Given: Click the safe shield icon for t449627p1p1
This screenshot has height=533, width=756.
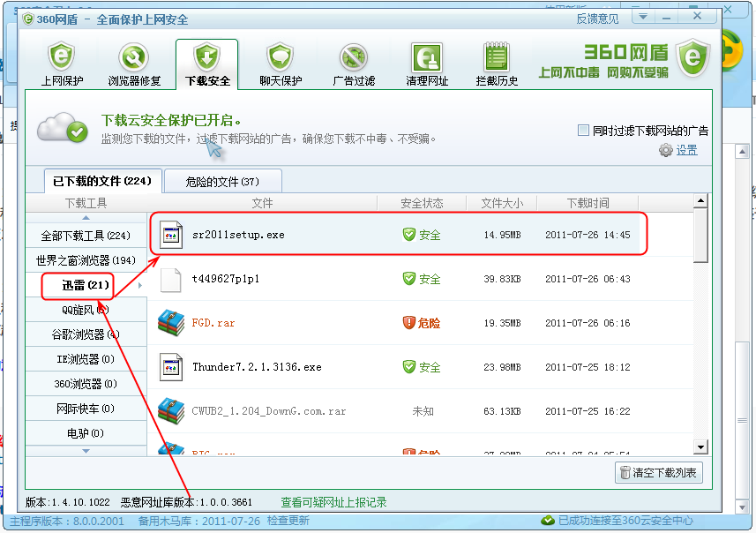Looking at the screenshot, I should (408, 279).
